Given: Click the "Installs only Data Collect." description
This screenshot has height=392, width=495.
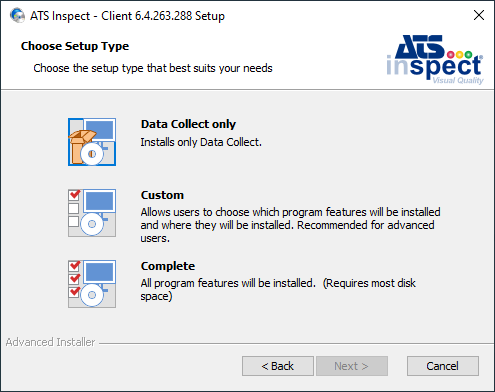Looking at the screenshot, I should (201, 142).
